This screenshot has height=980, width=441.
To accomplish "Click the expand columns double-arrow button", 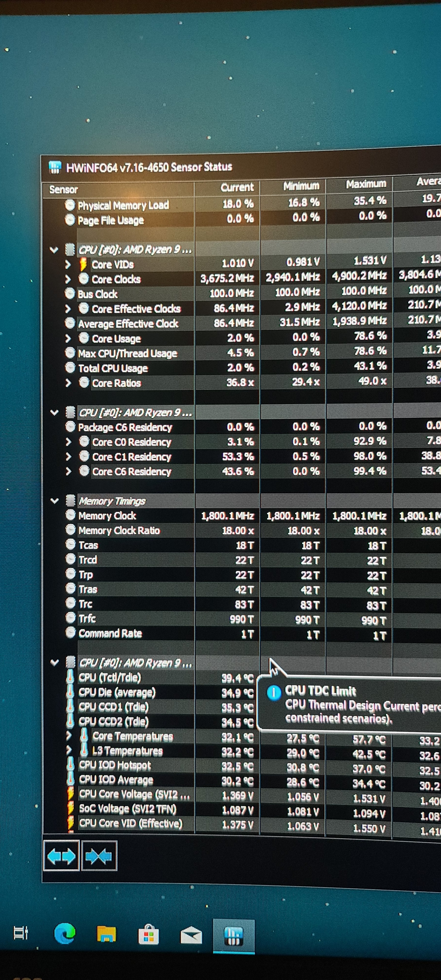I will 61,856.
